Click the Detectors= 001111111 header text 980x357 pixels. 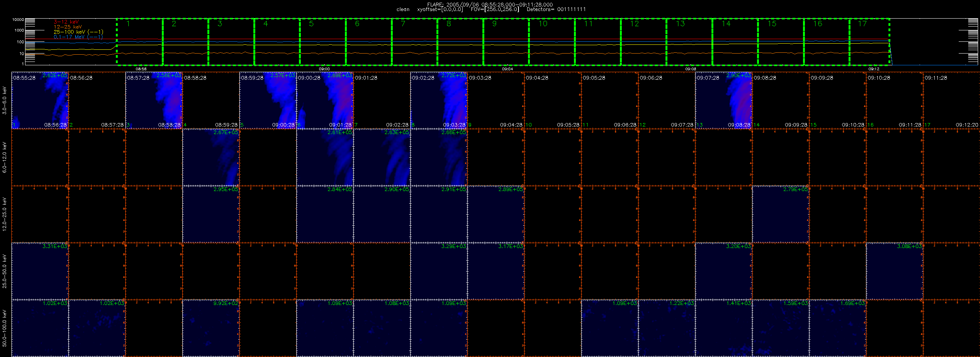[x=556, y=9]
